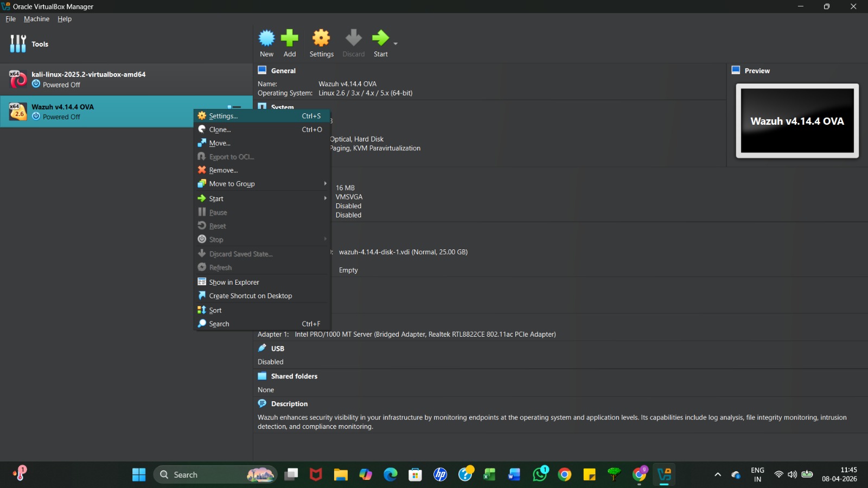The image size is (868, 488).
Task: Open the File menu
Action: pos(11,19)
